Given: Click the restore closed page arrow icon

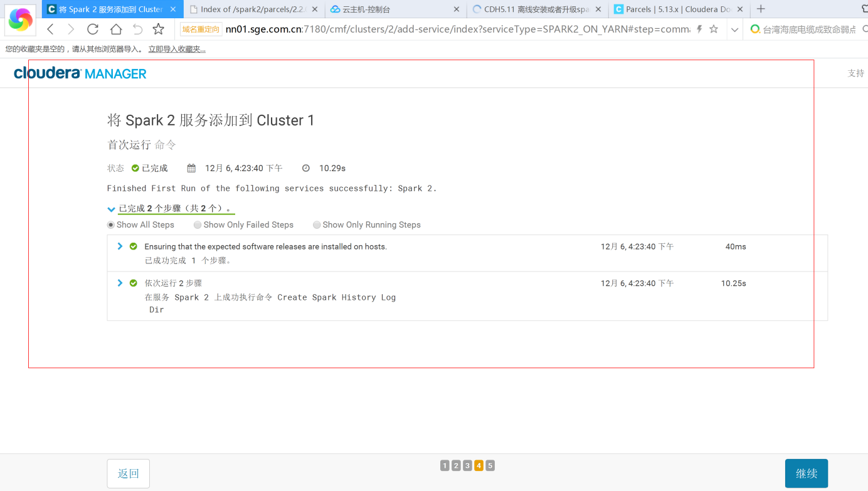Looking at the screenshot, I should pyautogui.click(x=137, y=29).
